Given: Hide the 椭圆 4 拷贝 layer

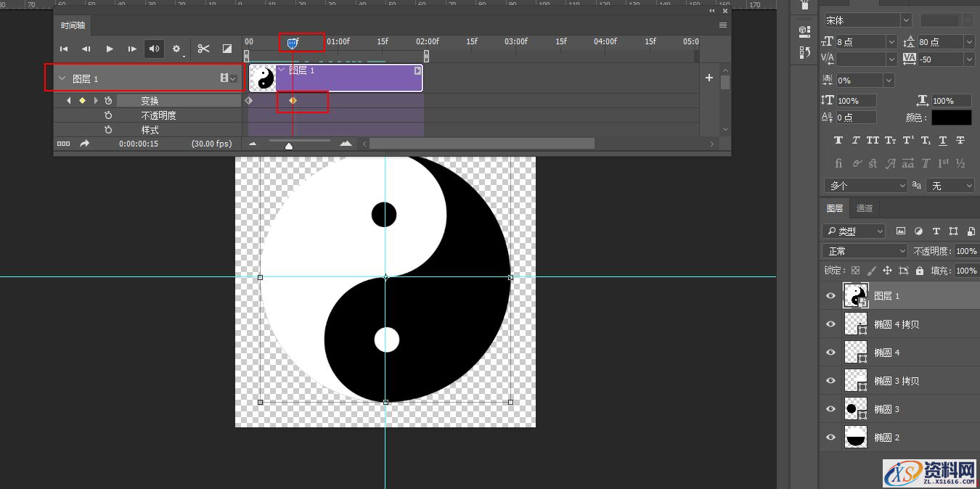Looking at the screenshot, I should pos(830,324).
